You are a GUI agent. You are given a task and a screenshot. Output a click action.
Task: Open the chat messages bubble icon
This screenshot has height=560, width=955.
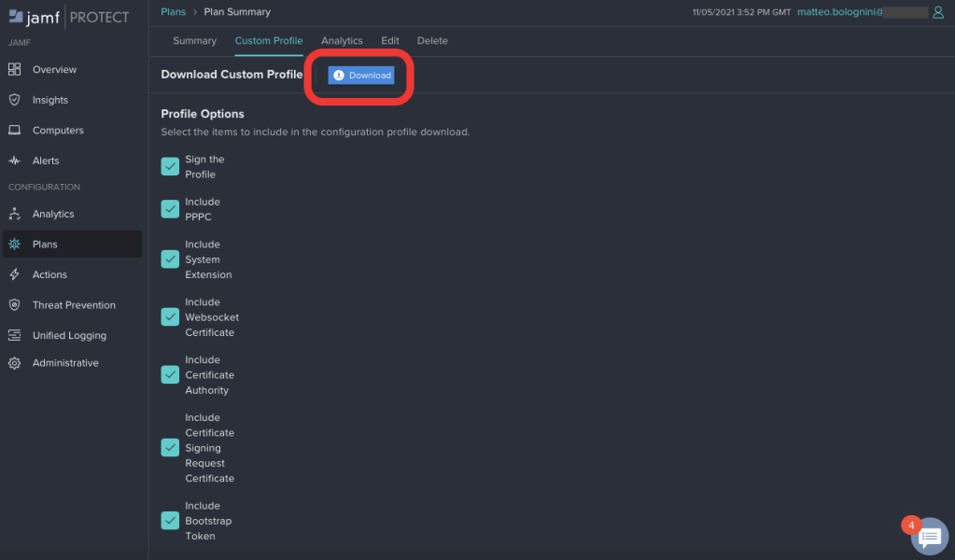click(929, 536)
